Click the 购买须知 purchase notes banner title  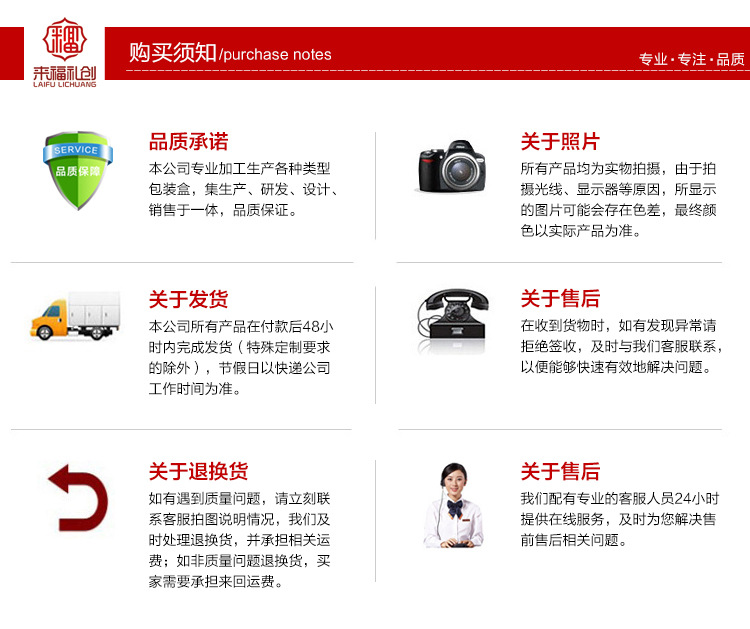[230, 53]
